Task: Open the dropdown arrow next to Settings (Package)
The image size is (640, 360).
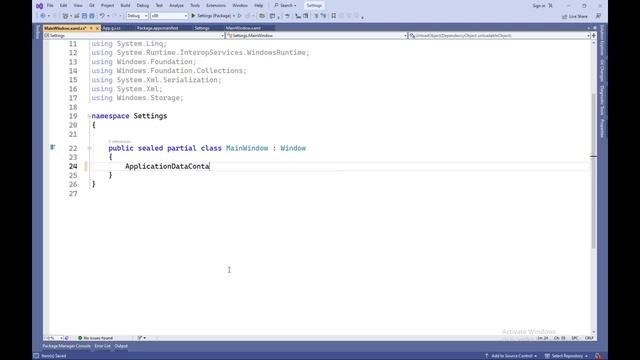Action: pyautogui.click(x=234, y=16)
